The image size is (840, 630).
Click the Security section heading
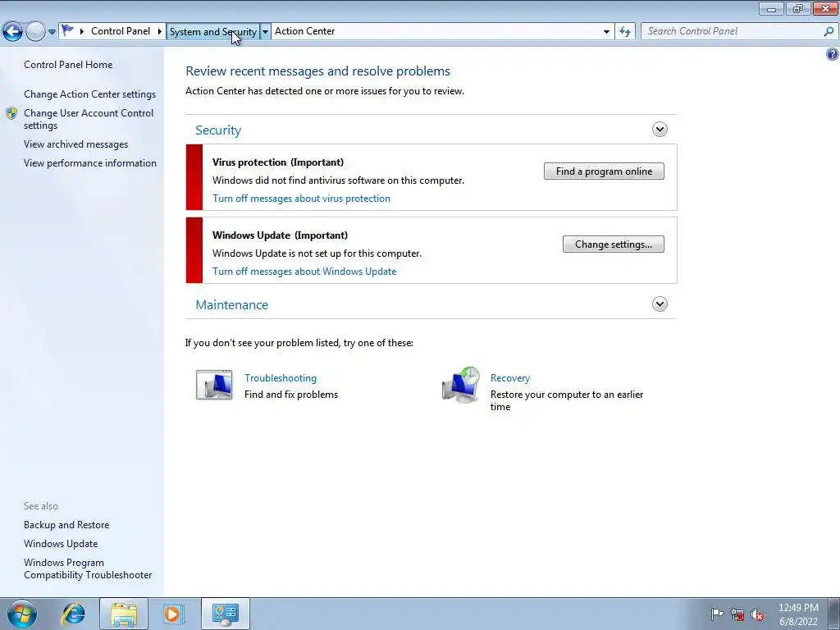pyautogui.click(x=218, y=130)
